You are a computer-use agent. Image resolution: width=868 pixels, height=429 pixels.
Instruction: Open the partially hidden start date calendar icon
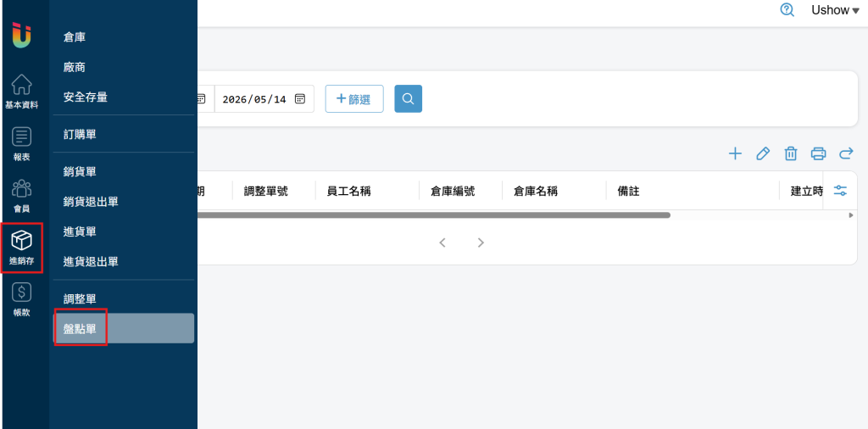[202, 99]
